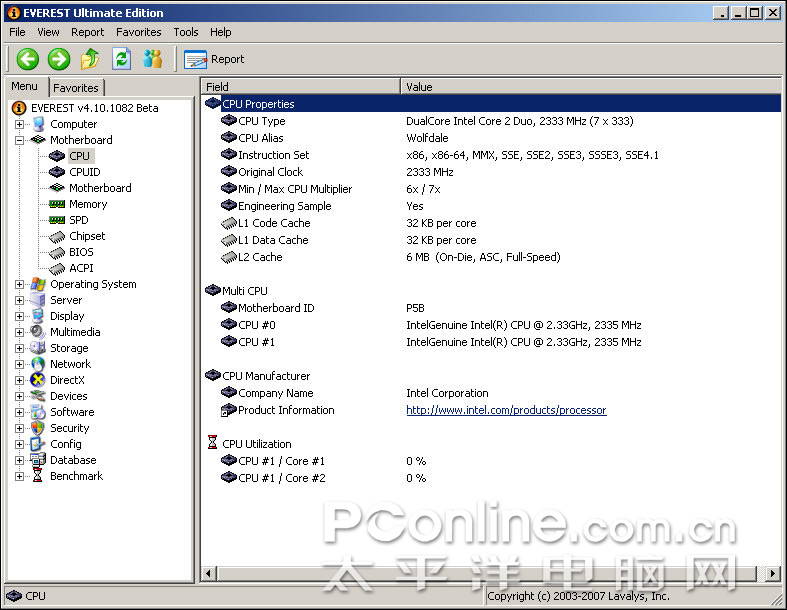Select the Engineering Sample row

click(x=492, y=206)
